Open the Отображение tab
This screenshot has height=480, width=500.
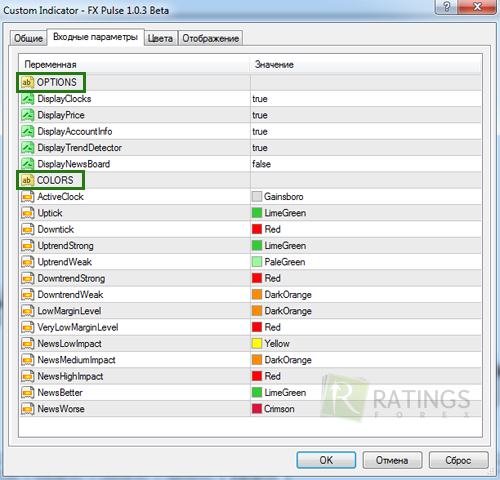tap(210, 38)
